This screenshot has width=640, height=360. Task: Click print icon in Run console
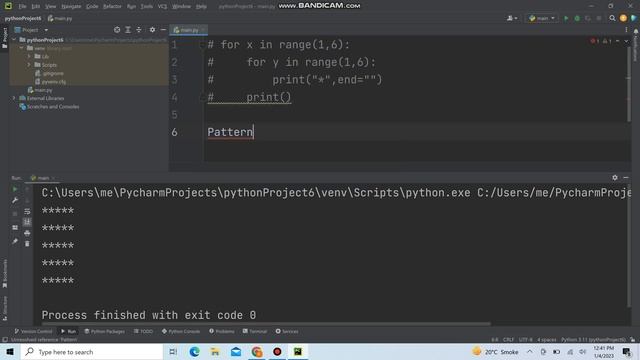27,233
